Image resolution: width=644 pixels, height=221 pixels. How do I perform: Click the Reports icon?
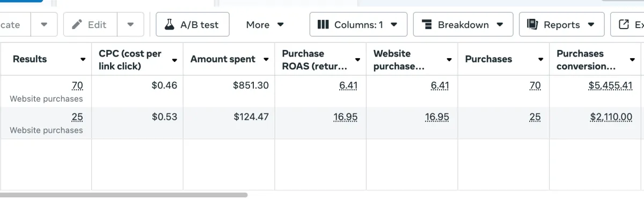coord(532,25)
